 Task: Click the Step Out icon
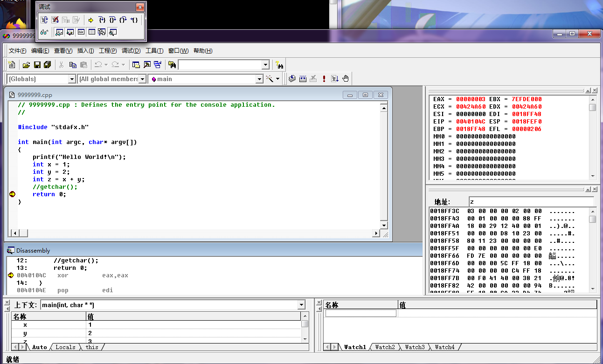coord(123,20)
